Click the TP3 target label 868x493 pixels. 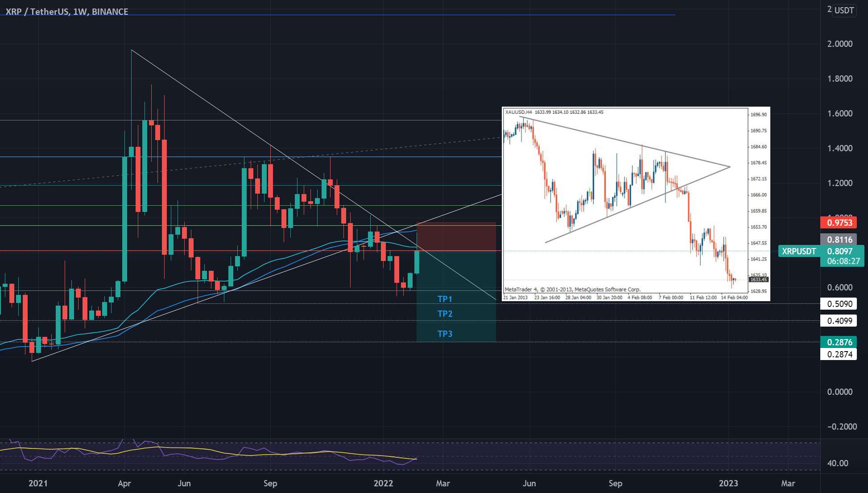(x=445, y=334)
